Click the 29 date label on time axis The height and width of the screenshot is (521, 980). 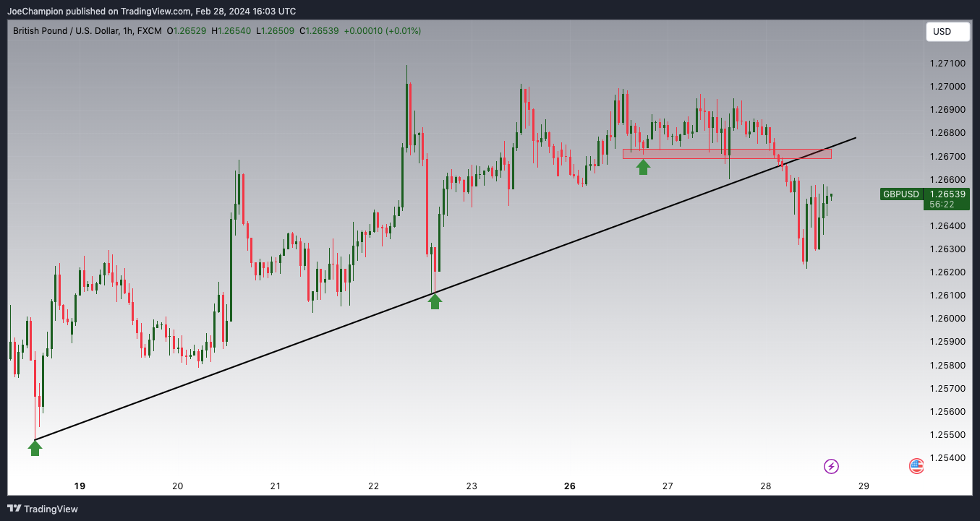pyautogui.click(x=864, y=486)
